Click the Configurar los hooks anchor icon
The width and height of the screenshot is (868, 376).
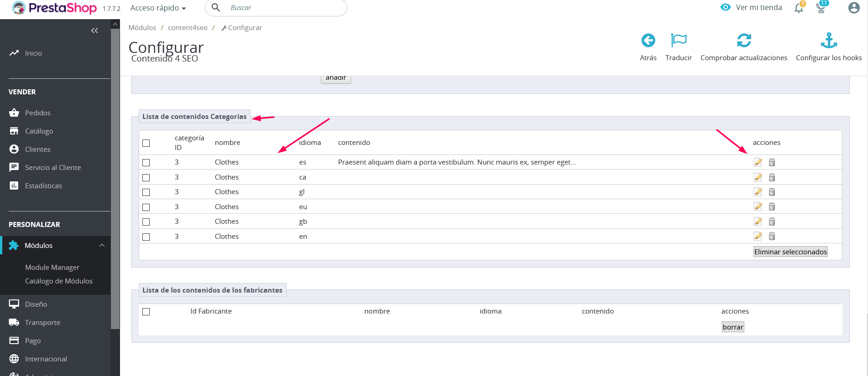829,41
